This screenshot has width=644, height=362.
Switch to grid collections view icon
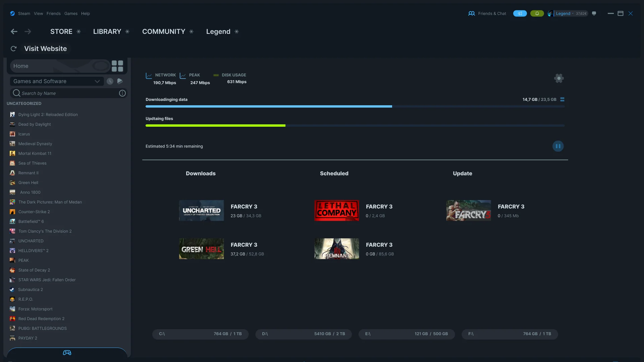click(117, 66)
